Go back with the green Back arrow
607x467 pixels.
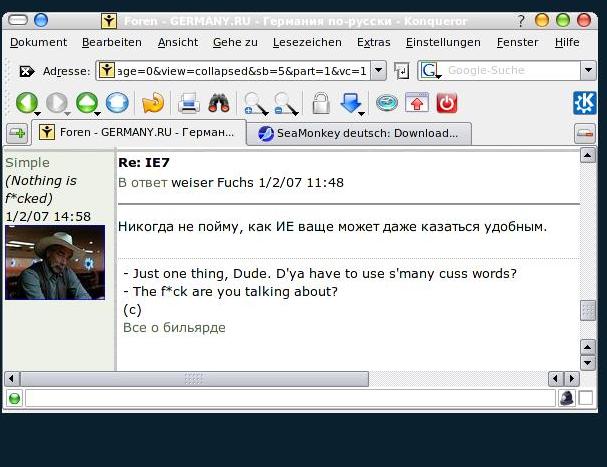point(26,103)
